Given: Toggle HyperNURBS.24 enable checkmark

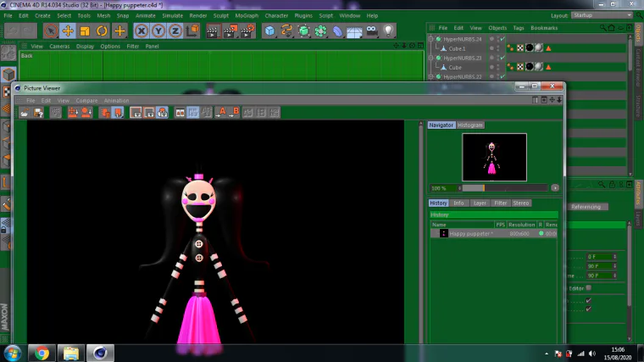Looking at the screenshot, I should (502, 39).
